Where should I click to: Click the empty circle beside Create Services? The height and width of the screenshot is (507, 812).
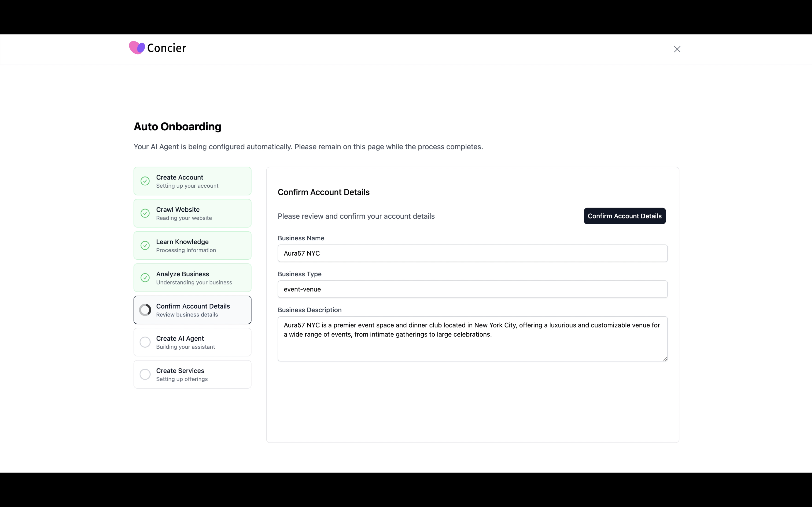pyautogui.click(x=145, y=374)
